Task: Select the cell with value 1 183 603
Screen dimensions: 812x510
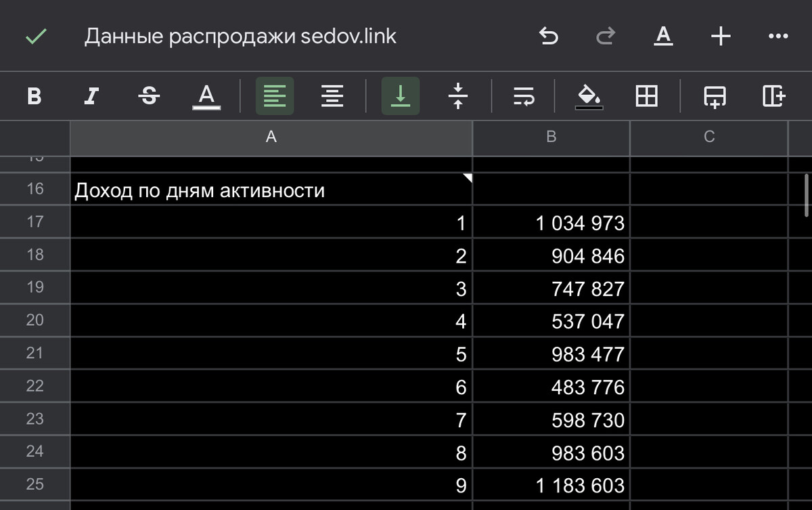Action: pyautogui.click(x=551, y=486)
